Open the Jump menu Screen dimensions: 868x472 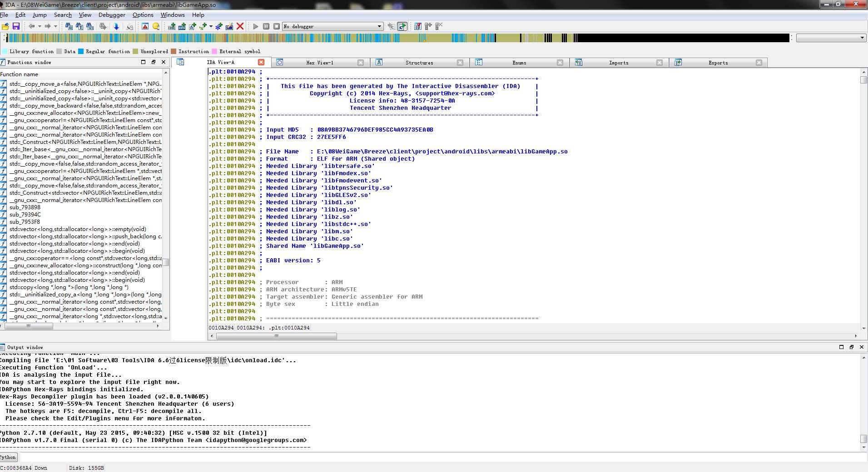coord(40,15)
